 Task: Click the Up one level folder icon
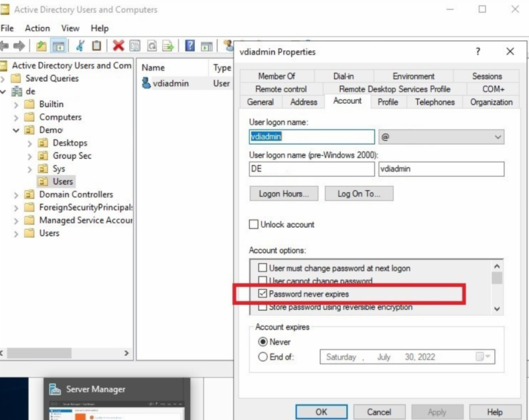pos(42,46)
